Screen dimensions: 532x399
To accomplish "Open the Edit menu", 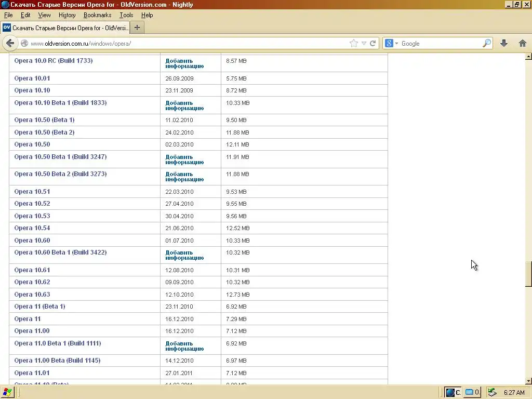I will click(x=25, y=15).
